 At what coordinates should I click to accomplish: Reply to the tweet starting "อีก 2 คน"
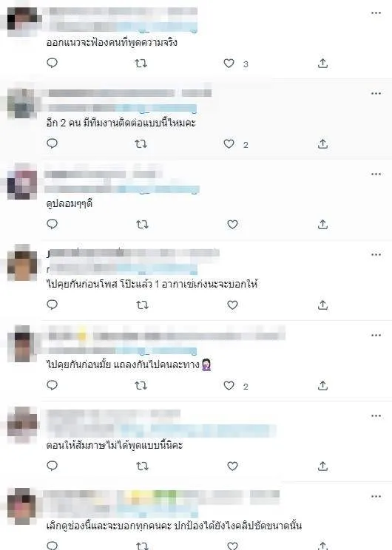[52, 144]
